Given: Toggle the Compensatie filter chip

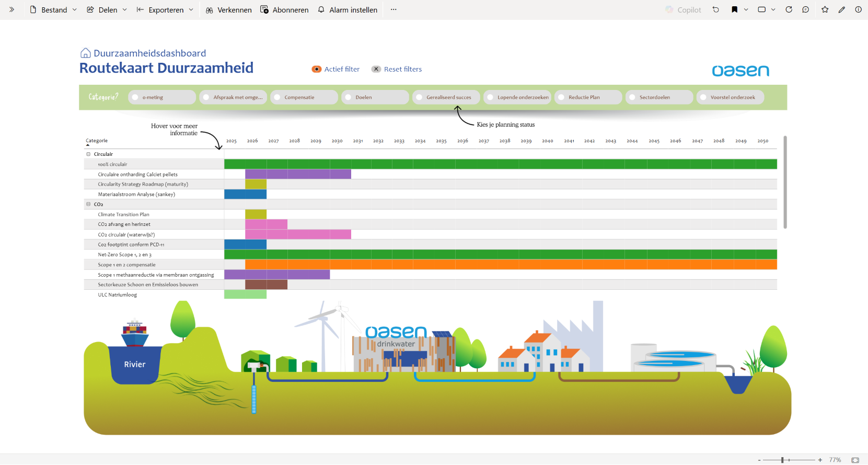Looking at the screenshot, I should tap(304, 97).
